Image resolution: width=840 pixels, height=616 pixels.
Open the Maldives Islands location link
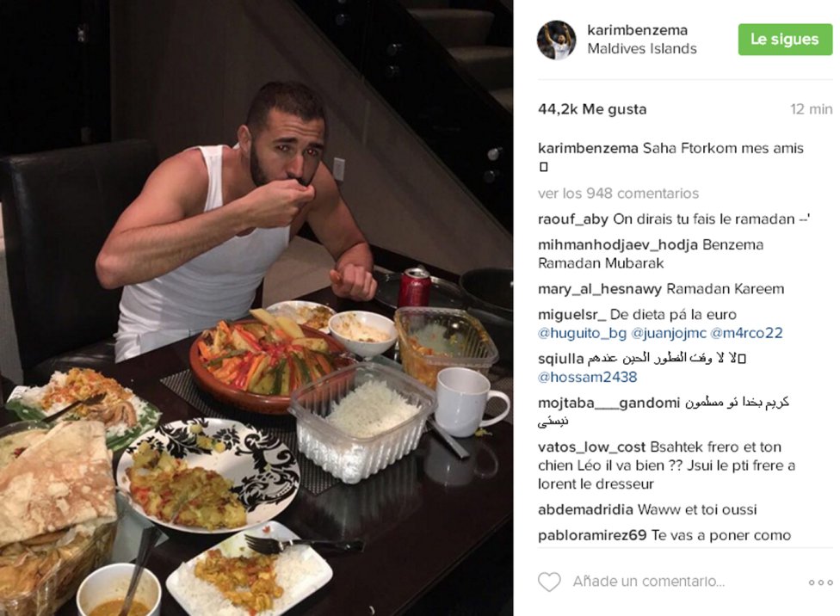pyautogui.click(x=642, y=49)
